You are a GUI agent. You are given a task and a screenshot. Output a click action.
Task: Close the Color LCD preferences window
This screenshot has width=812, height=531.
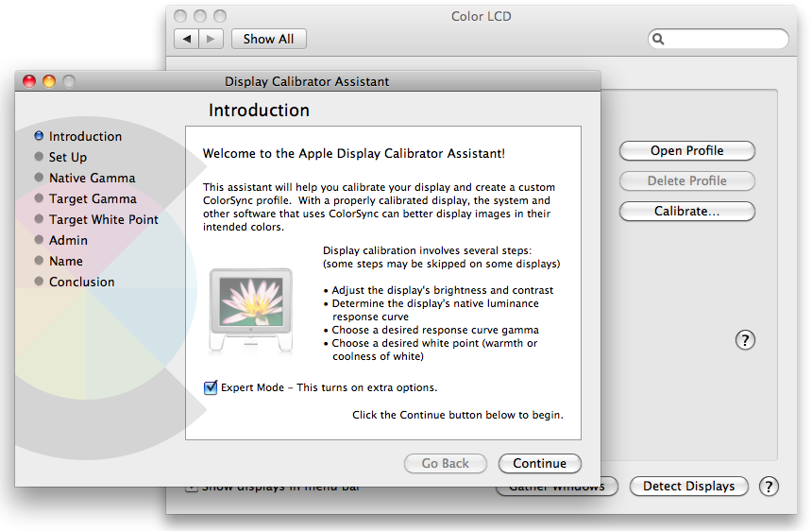click(180, 16)
